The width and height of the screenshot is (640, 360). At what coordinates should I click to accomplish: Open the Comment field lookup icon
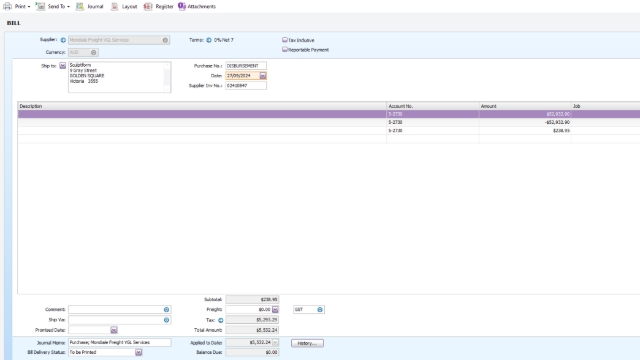click(x=166, y=309)
